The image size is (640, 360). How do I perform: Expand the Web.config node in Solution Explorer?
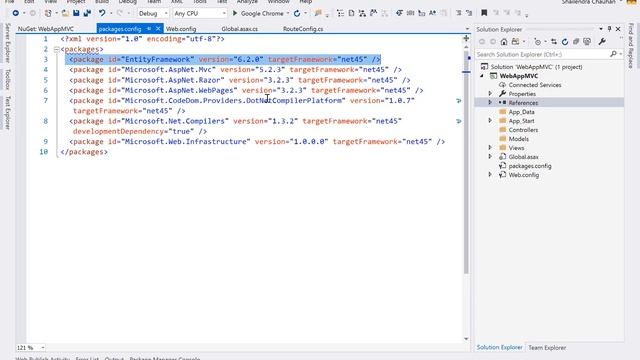tap(490, 174)
